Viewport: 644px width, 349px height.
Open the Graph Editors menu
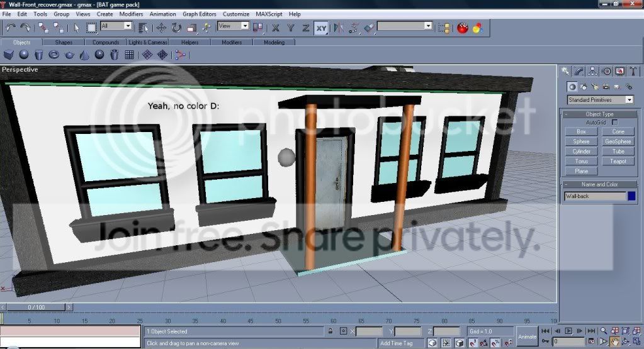point(199,14)
